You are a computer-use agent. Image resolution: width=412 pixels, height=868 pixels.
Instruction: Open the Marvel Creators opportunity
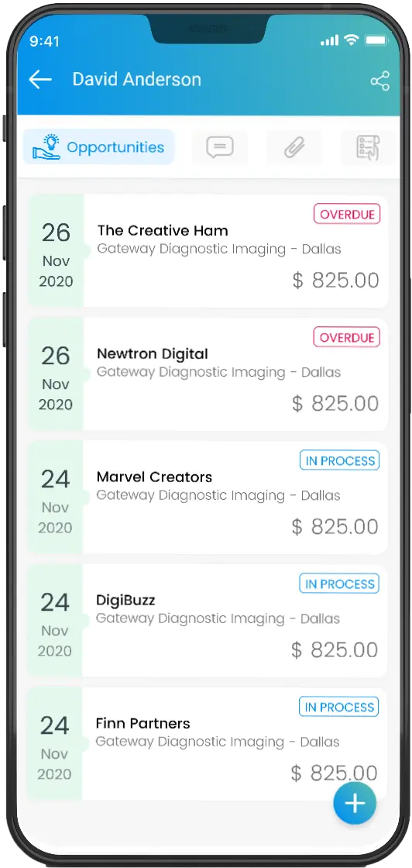208,498
